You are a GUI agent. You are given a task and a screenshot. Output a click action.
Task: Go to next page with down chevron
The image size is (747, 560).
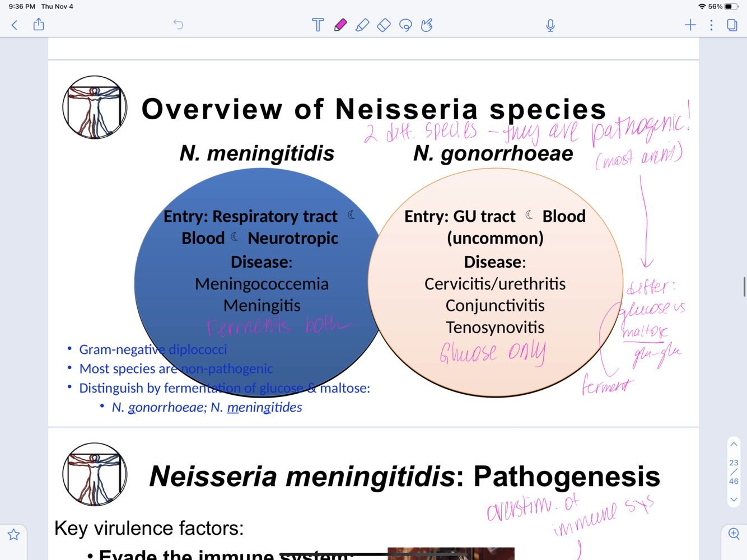click(x=734, y=499)
